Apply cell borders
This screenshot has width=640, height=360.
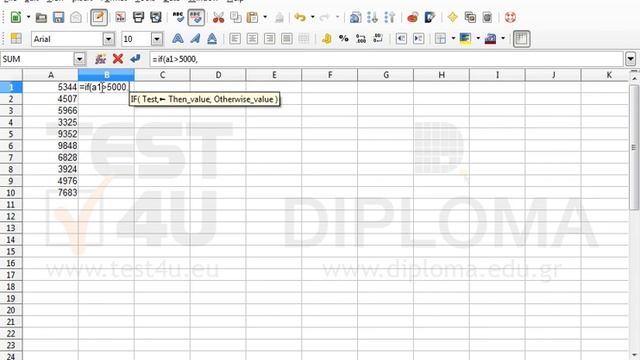pyautogui.click(x=440, y=39)
